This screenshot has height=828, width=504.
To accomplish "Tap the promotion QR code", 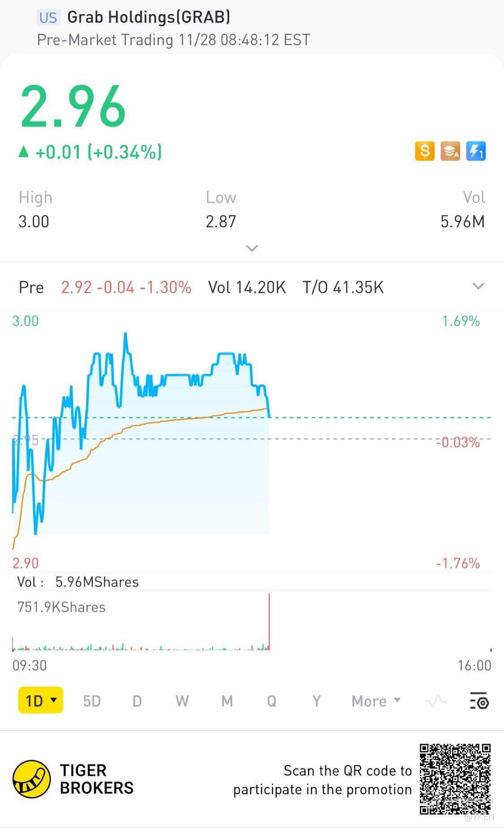I will pyautogui.click(x=455, y=779).
